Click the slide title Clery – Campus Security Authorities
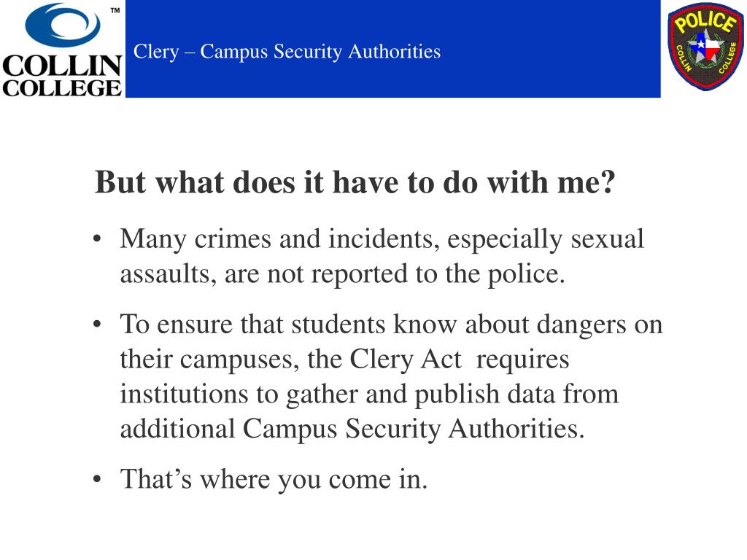747x560 pixels. pyautogui.click(x=287, y=52)
